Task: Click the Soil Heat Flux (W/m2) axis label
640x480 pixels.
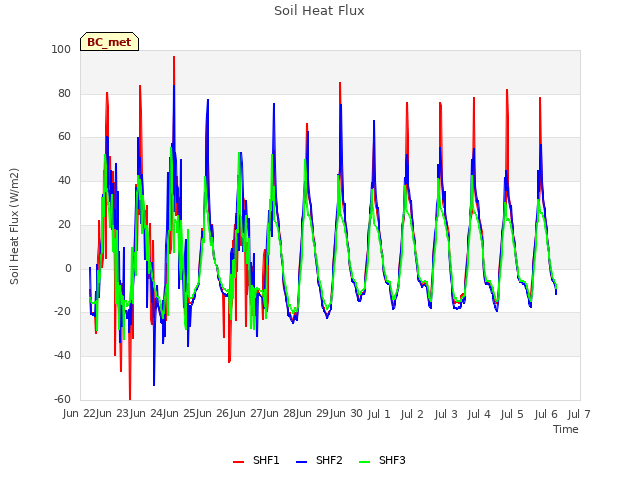Action: tap(14, 226)
